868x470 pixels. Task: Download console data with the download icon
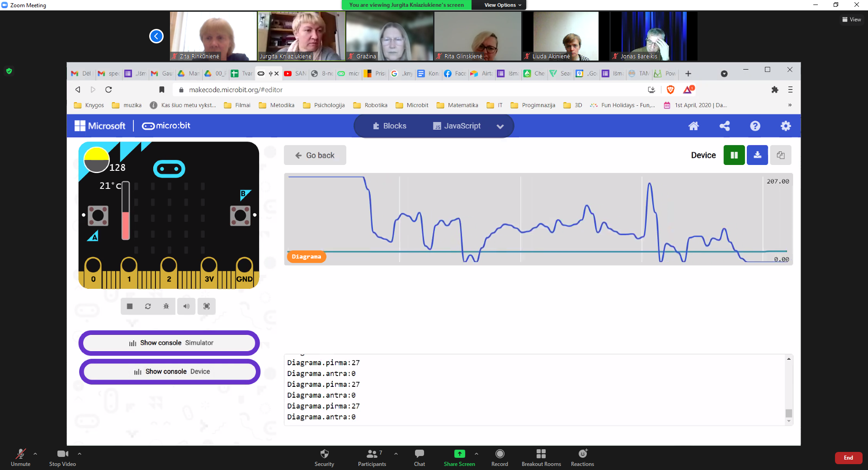tap(757, 155)
